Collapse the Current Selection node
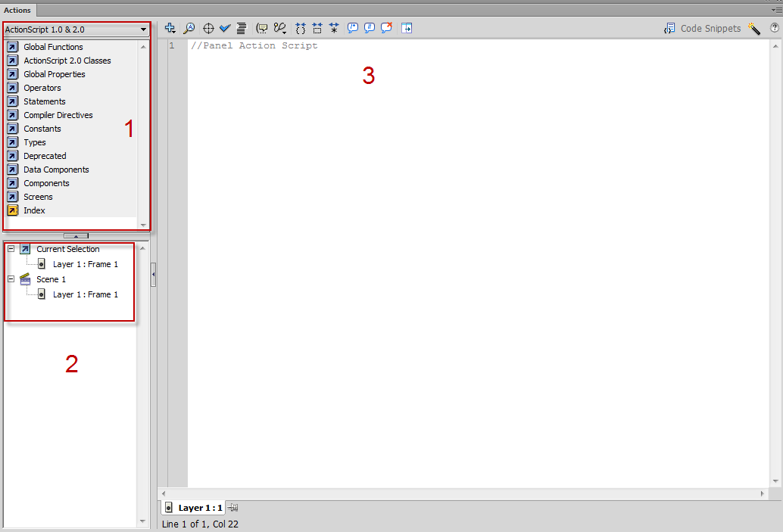 pyautogui.click(x=11, y=248)
